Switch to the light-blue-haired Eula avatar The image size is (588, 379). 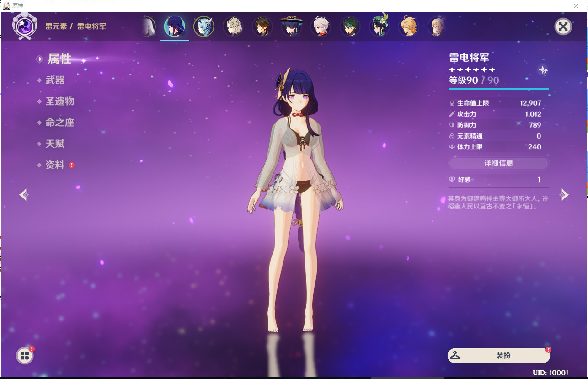204,27
